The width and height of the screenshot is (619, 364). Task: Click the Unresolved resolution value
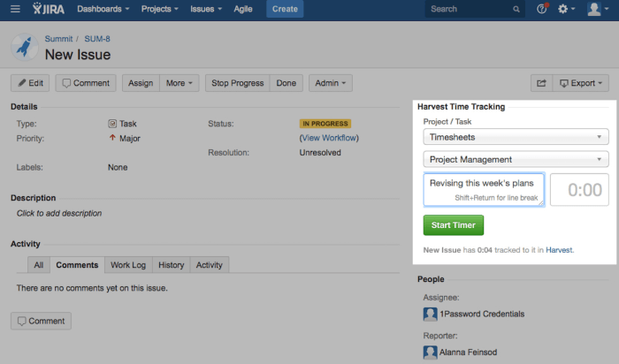pyautogui.click(x=320, y=153)
